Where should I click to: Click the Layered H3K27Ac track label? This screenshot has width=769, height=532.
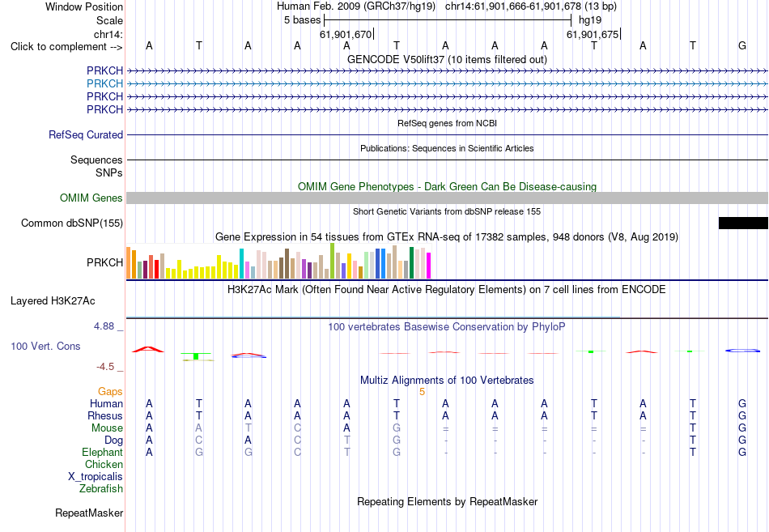point(53,301)
